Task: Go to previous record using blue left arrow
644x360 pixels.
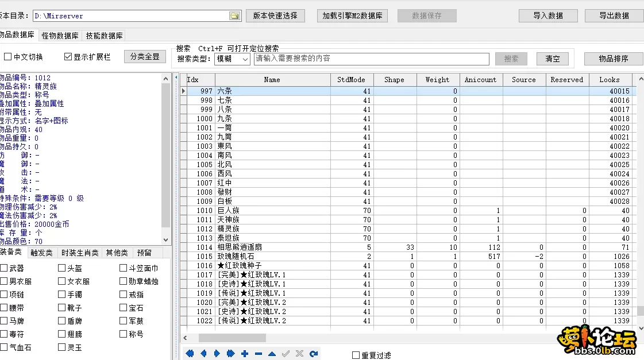Action: coord(204,354)
